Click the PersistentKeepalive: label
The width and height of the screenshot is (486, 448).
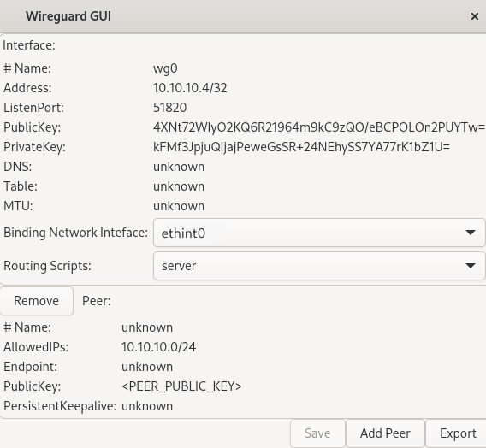(x=60, y=406)
